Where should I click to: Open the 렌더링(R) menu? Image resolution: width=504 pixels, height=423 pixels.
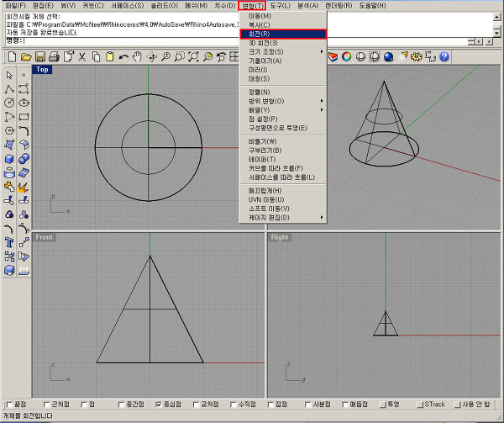tap(339, 6)
